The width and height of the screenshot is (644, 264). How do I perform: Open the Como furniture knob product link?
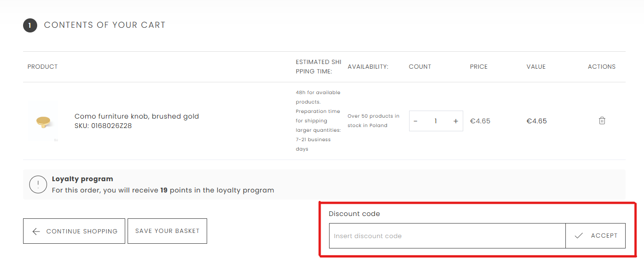[137, 116]
